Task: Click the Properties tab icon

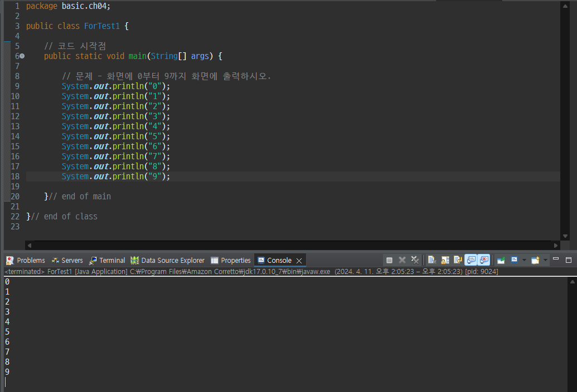Action: click(215, 261)
